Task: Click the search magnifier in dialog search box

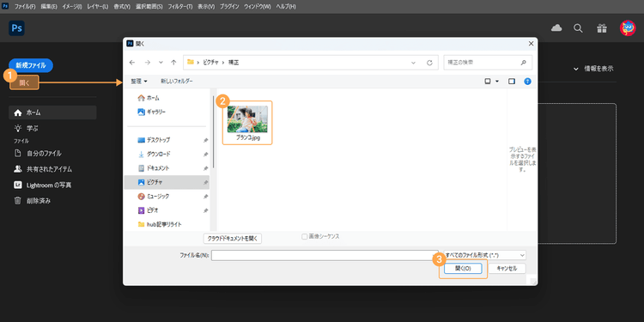Action: point(523,63)
